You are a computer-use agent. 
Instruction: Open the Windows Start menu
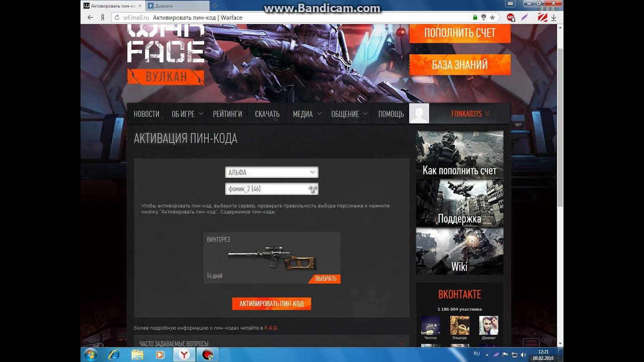[91, 354]
